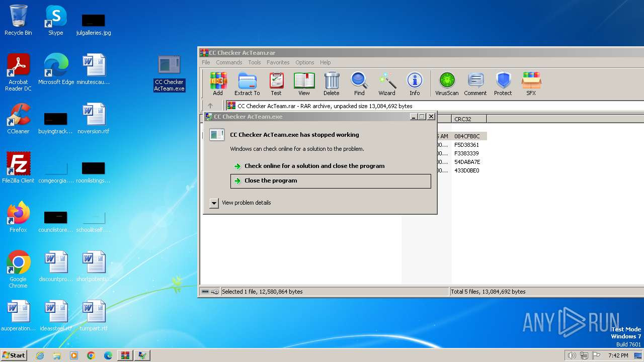Screen dimensions: 644x362
Task: Select CC Checker AcTeam.exe desktop icon
Action: click(x=169, y=73)
